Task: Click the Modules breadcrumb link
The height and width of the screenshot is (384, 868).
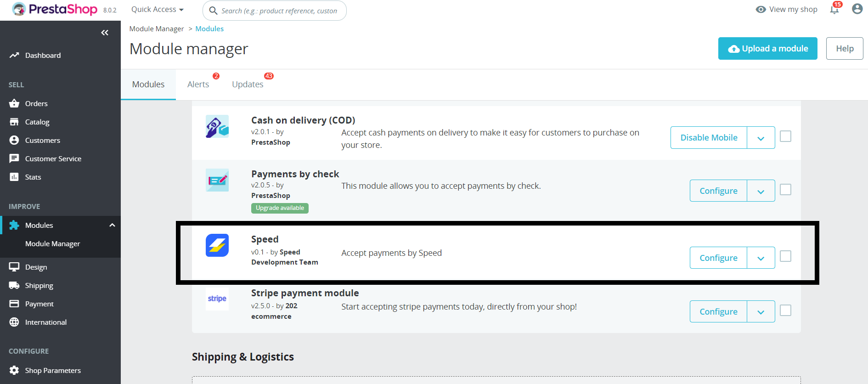Action: (209, 28)
